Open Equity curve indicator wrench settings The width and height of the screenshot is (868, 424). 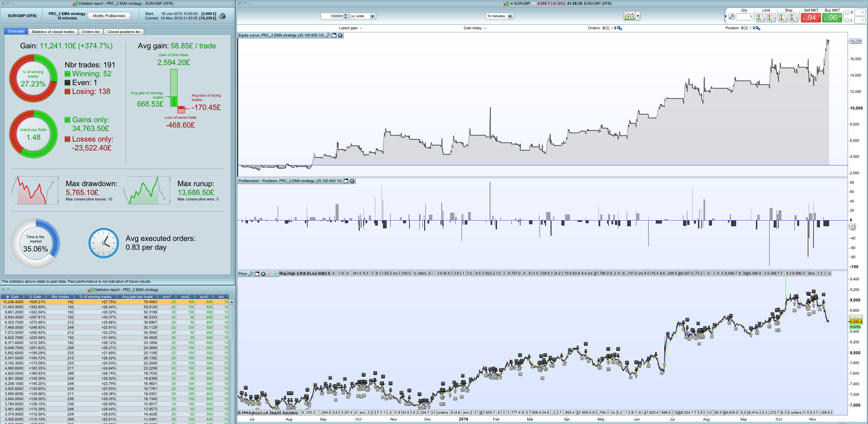coord(328,35)
